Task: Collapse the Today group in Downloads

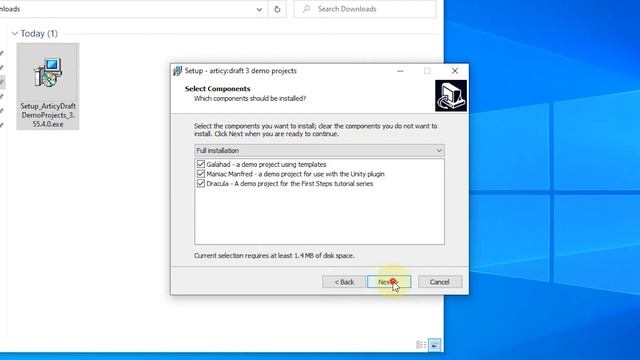Action: pos(15,33)
